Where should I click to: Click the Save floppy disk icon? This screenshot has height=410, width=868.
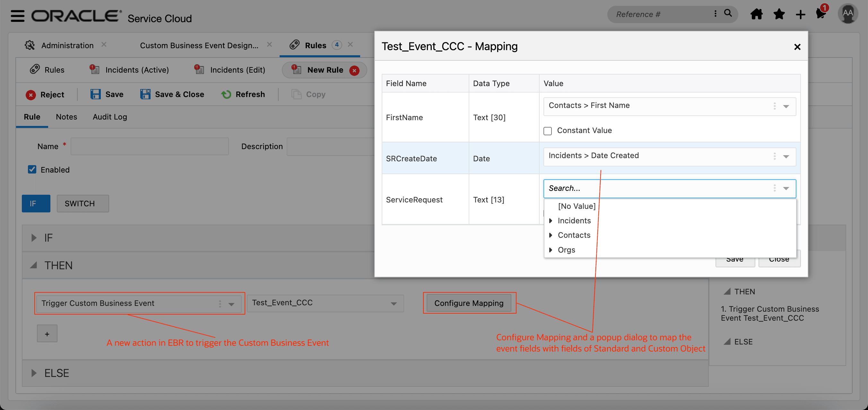tap(95, 94)
